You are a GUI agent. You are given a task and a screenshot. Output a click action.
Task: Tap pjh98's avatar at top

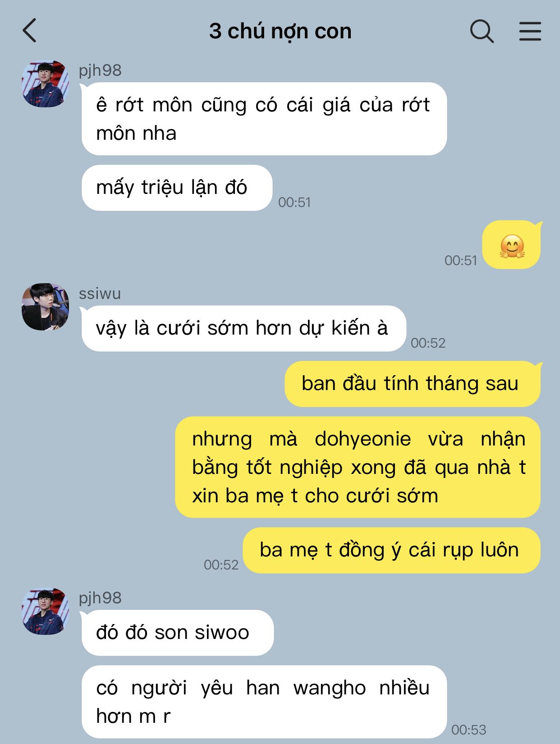tap(45, 84)
